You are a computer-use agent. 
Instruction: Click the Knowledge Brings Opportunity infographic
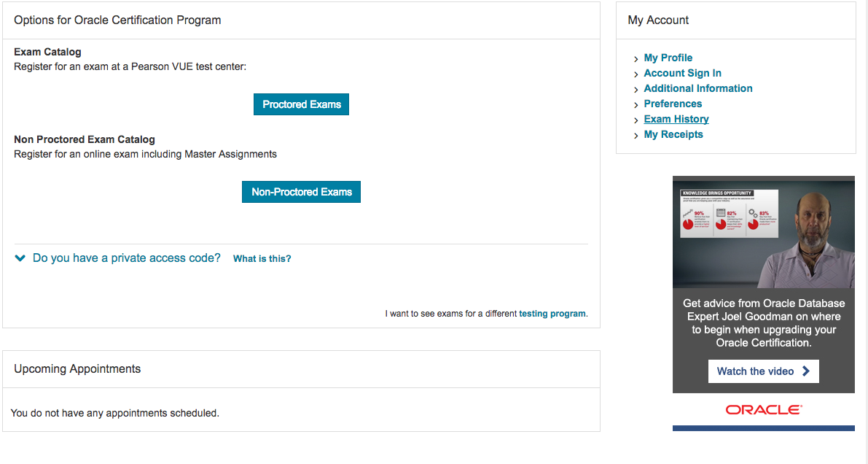729,214
